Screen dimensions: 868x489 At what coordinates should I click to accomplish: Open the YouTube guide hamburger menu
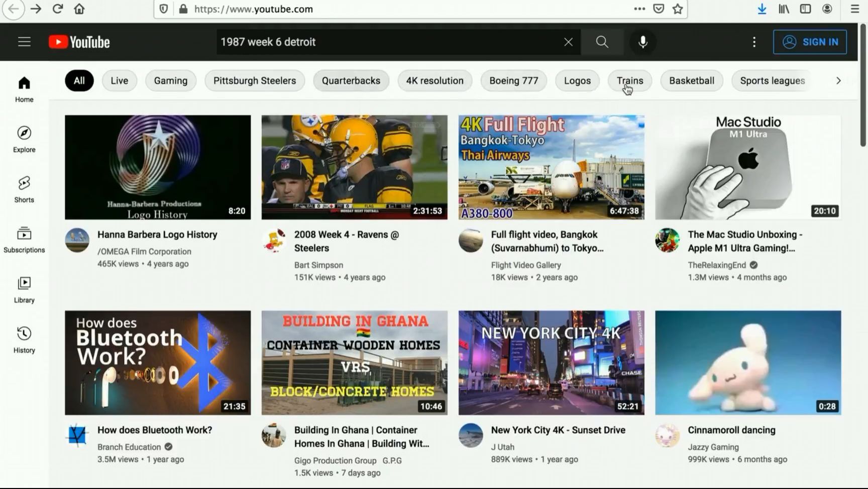tap(24, 42)
